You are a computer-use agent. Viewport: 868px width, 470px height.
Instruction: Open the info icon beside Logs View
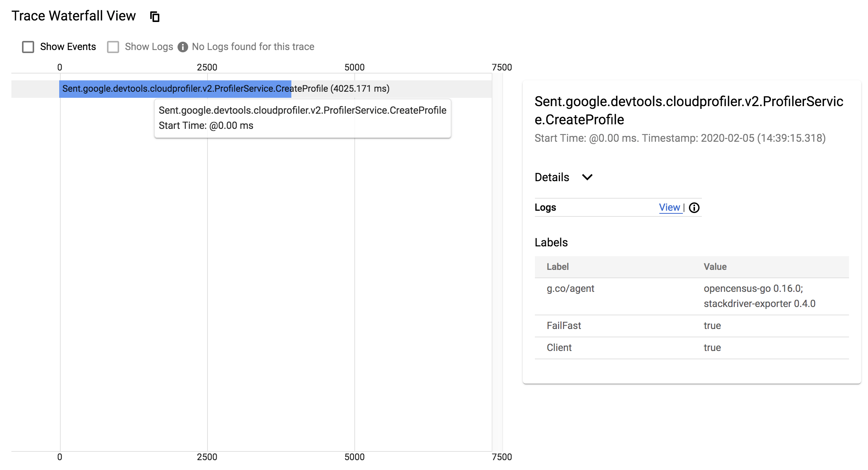[694, 208]
